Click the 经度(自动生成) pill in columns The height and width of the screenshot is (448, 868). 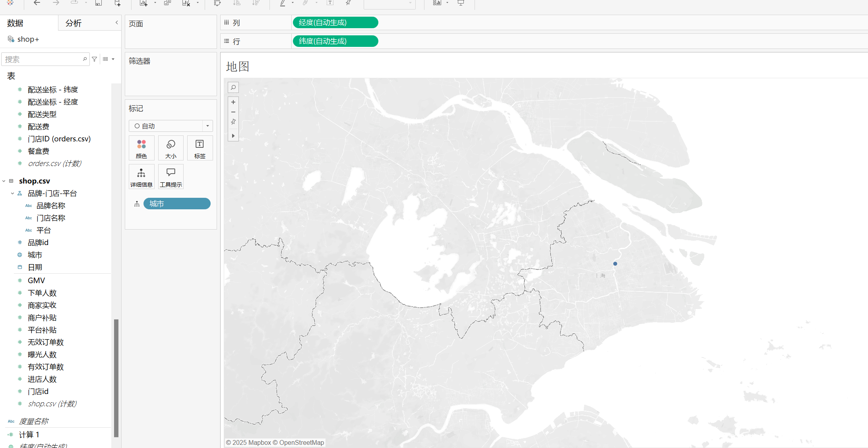click(x=335, y=23)
